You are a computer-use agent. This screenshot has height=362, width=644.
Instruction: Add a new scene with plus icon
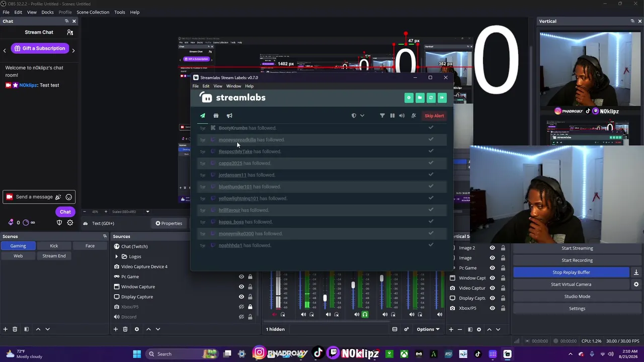pyautogui.click(x=5, y=329)
